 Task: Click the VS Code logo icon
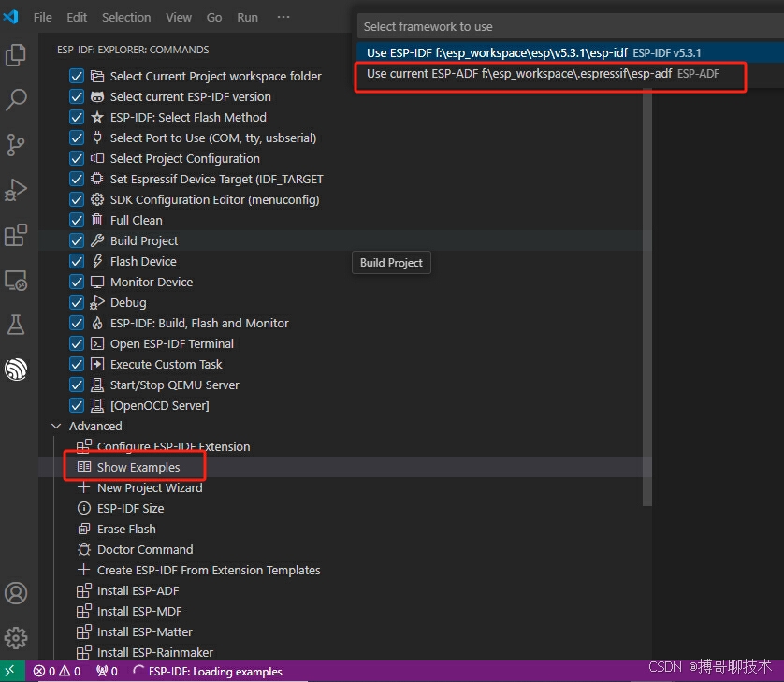coord(10,17)
